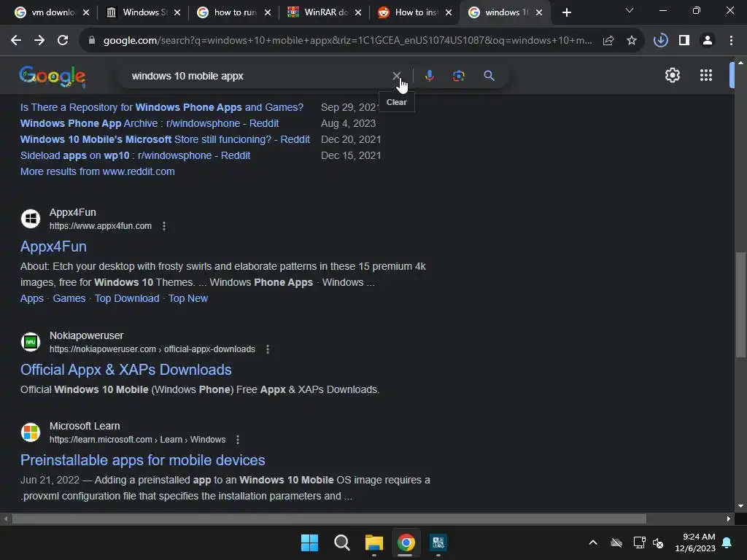Open the Chrome profile menu
This screenshot has width=747, height=560.
[x=708, y=41]
